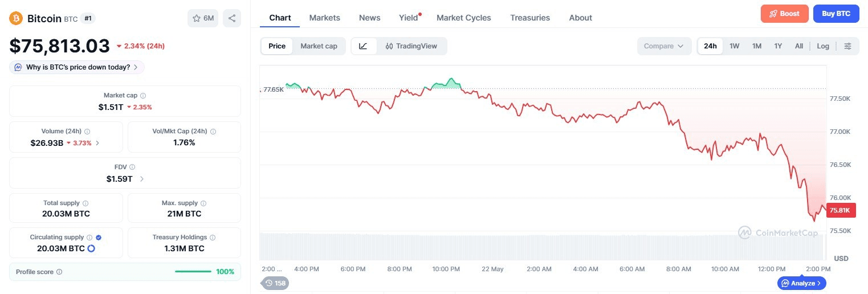Click the $26.93B volume value

(47, 143)
